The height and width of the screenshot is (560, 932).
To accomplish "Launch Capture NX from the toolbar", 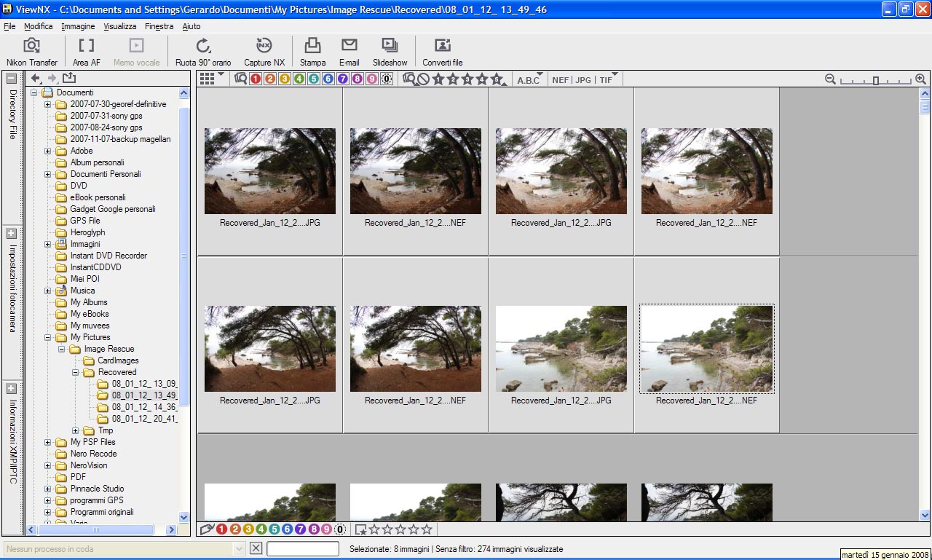I will tap(264, 46).
